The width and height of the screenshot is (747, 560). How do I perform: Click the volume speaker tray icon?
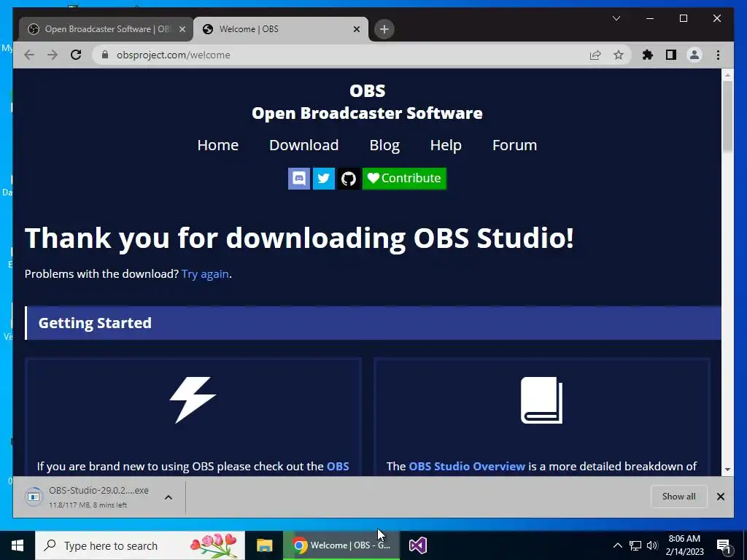(652, 545)
